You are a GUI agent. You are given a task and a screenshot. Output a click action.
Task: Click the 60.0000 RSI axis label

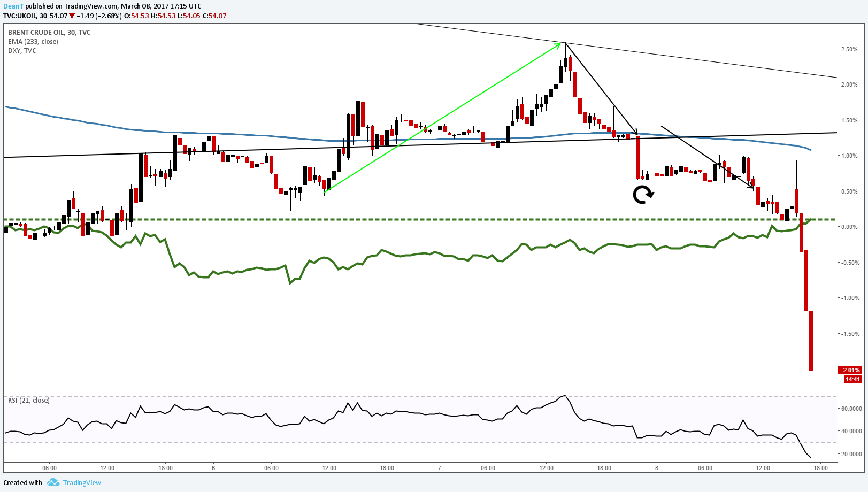(851, 409)
